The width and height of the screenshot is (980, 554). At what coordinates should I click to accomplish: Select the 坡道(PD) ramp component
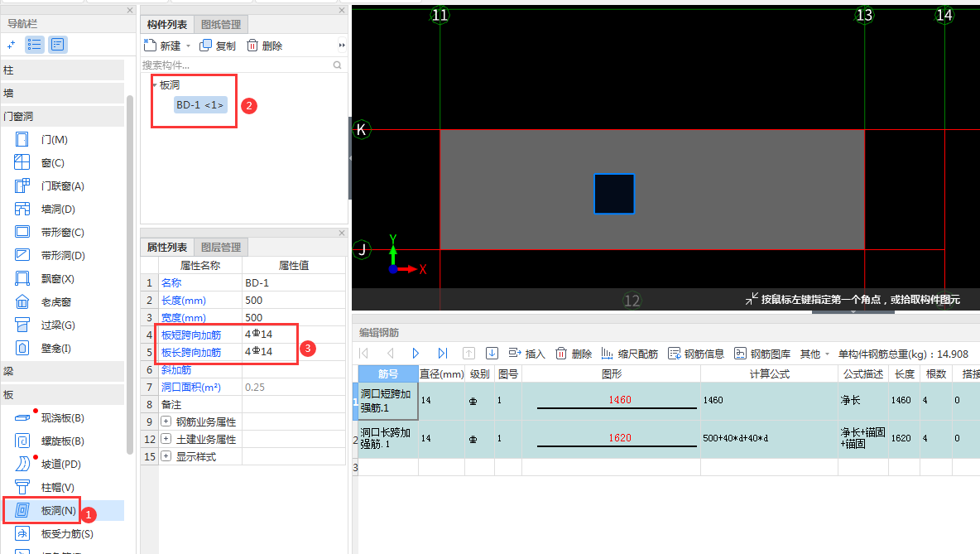60,464
